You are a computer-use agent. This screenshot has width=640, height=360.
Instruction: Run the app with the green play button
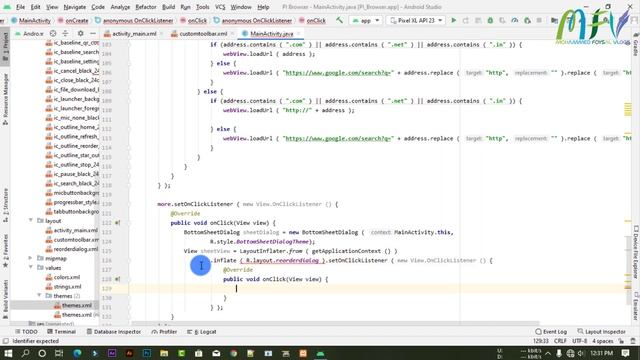[453, 20]
